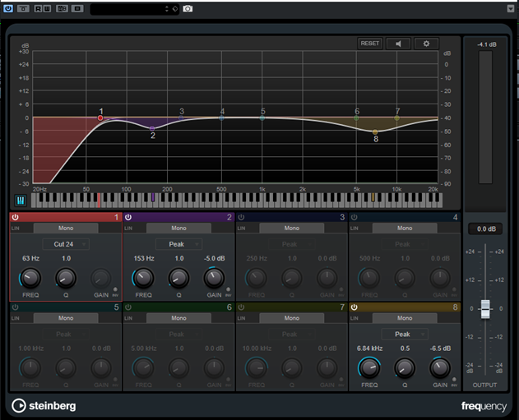This screenshot has width=519, height=420.
Task: Click the 0.0 dB output value field
Action: (485, 228)
